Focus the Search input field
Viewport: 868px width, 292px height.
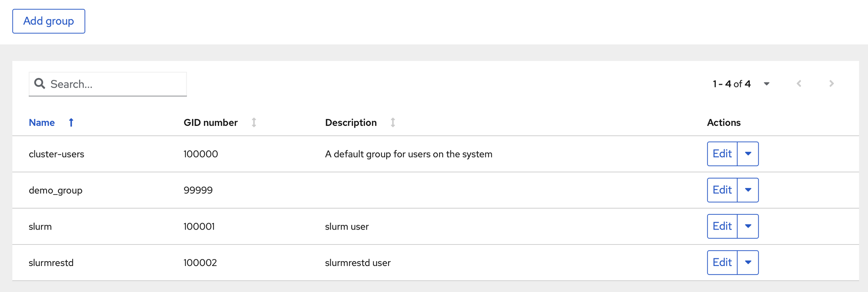(x=108, y=84)
